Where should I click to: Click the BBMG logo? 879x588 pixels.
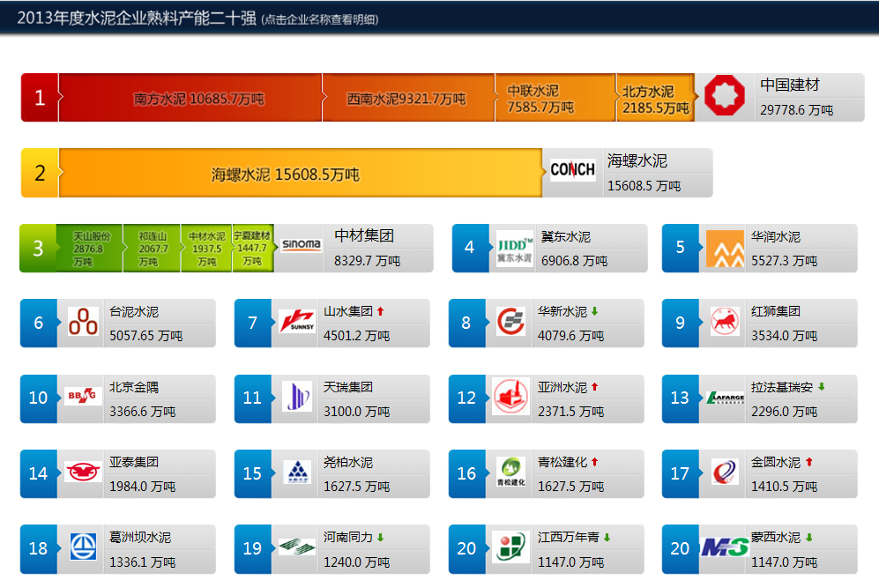click(x=83, y=396)
